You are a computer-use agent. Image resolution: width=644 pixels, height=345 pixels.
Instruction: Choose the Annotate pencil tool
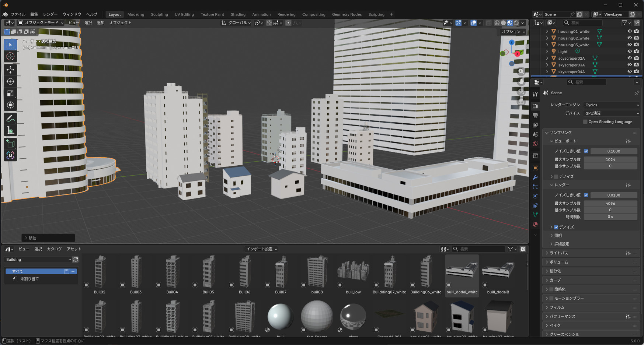(x=10, y=119)
